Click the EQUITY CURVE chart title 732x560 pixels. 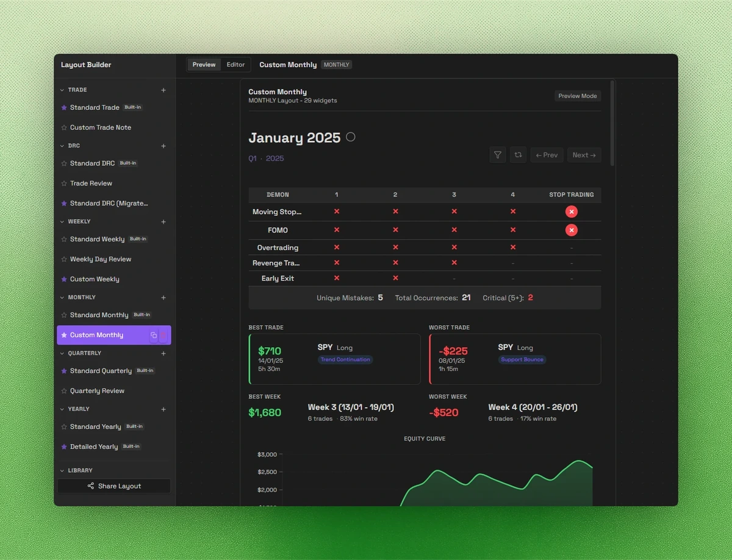tap(425, 439)
